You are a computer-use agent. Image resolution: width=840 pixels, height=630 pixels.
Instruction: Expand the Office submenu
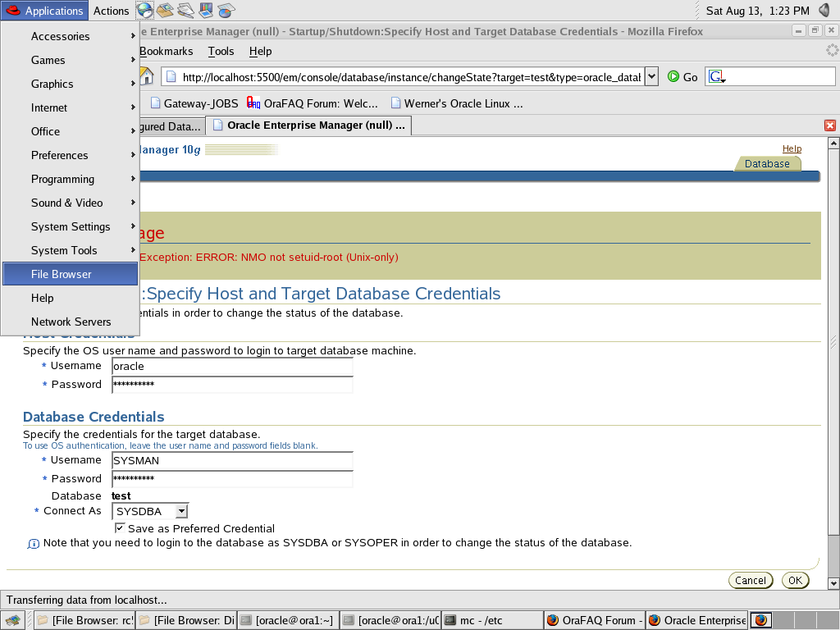click(x=71, y=131)
